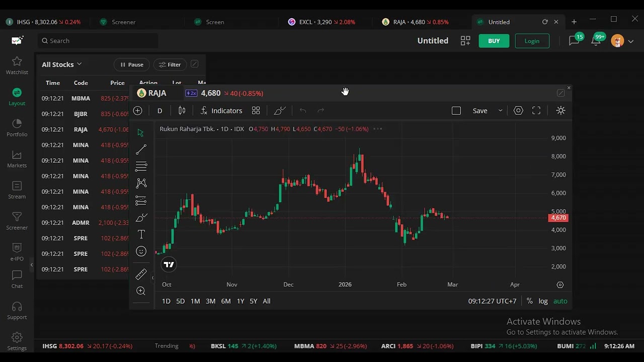Toggle log scale on chart
The width and height of the screenshot is (644, 362).
[x=543, y=301]
